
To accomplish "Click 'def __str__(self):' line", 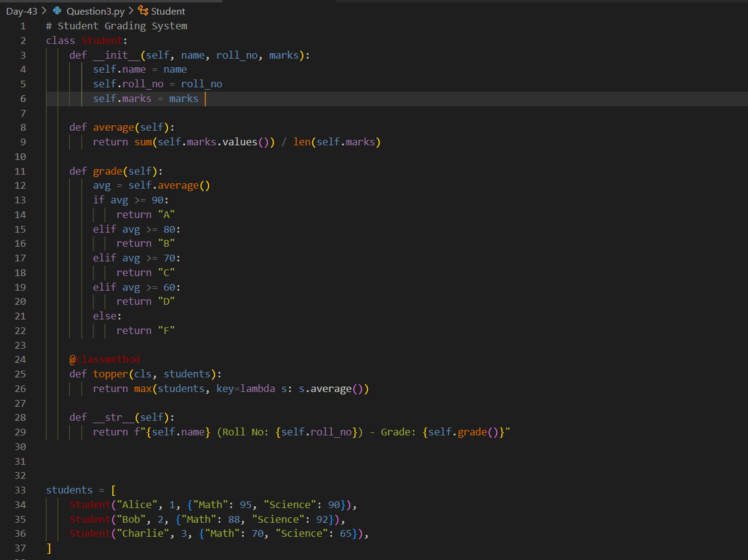I will coord(122,417).
